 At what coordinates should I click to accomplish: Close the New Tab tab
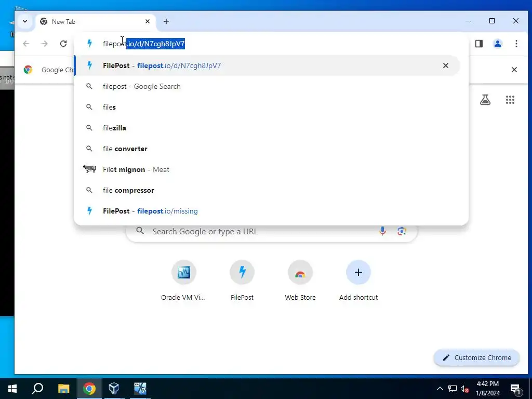pos(147,21)
